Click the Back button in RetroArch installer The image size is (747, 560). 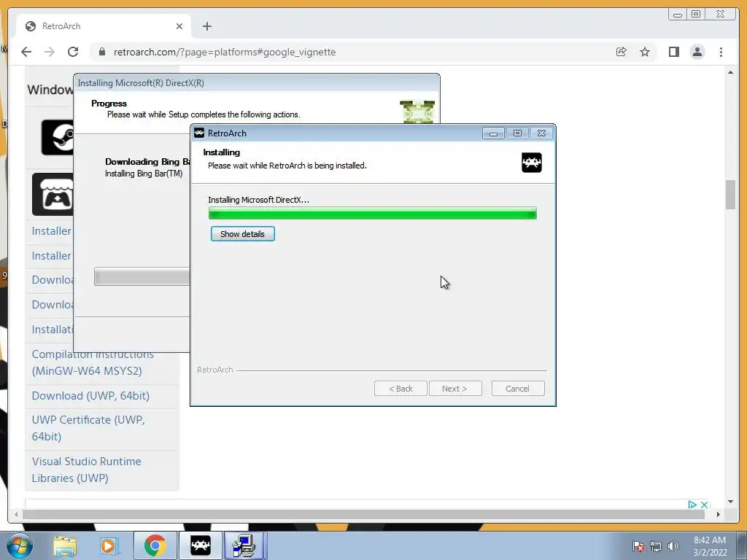[400, 389]
